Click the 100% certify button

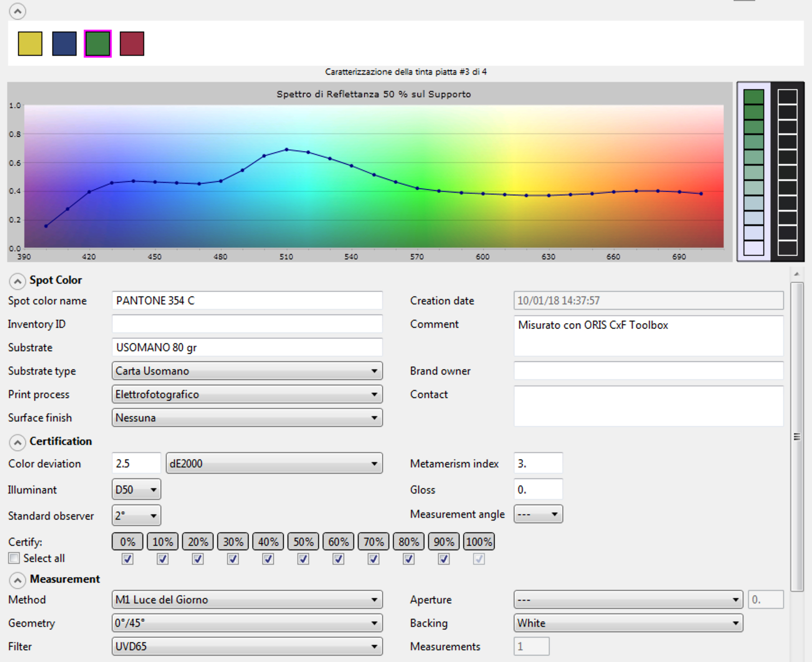[x=479, y=542]
